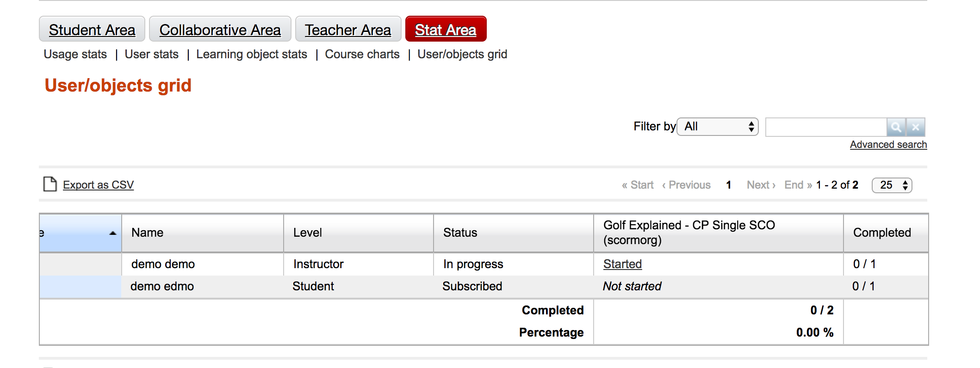Focus the search text field

pos(826,127)
